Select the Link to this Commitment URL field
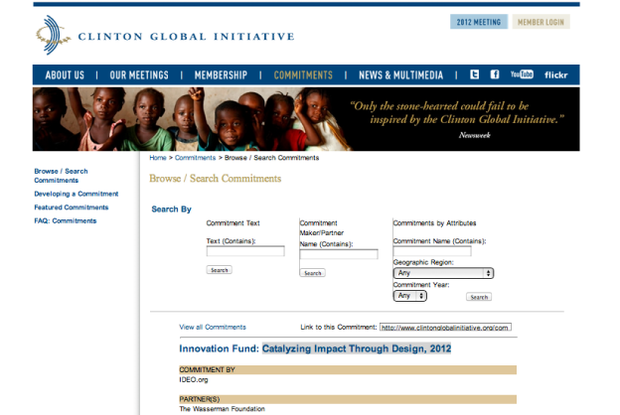620x415 pixels. (446, 327)
